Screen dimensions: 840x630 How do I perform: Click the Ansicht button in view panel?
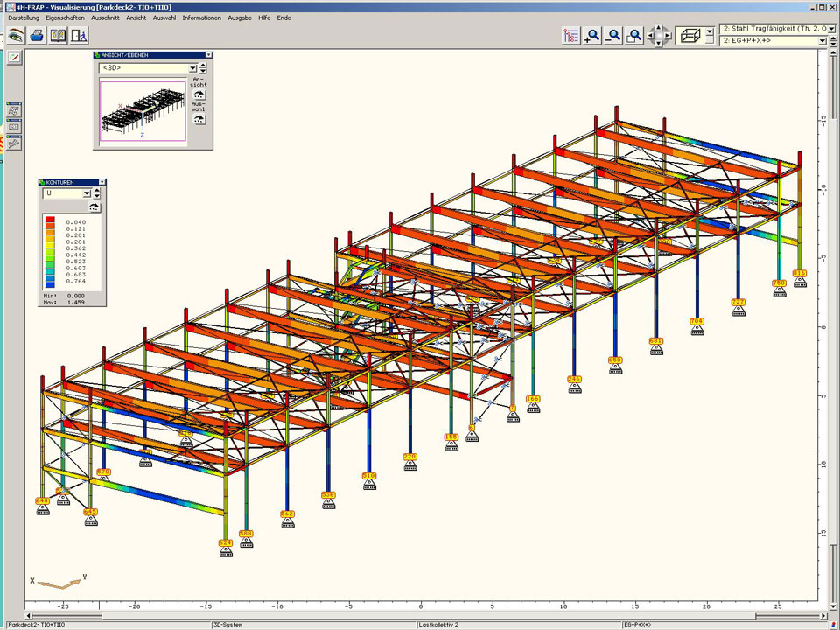pyautogui.click(x=199, y=94)
